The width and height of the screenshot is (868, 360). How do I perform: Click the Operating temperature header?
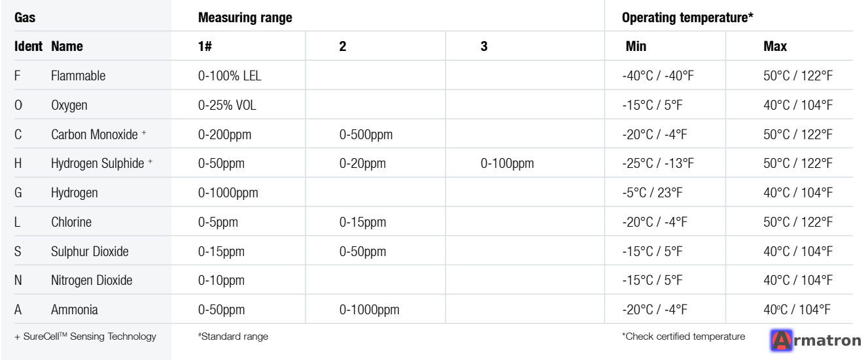point(687,18)
